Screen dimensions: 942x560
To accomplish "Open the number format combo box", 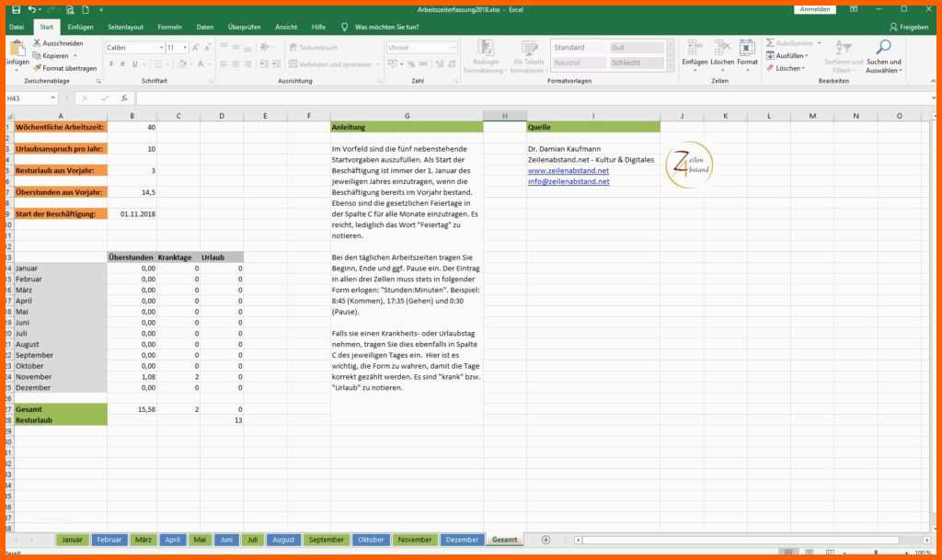I will click(x=421, y=48).
